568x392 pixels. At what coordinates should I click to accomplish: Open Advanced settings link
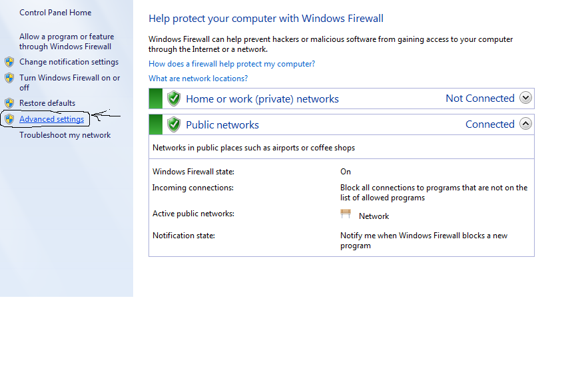click(x=51, y=119)
